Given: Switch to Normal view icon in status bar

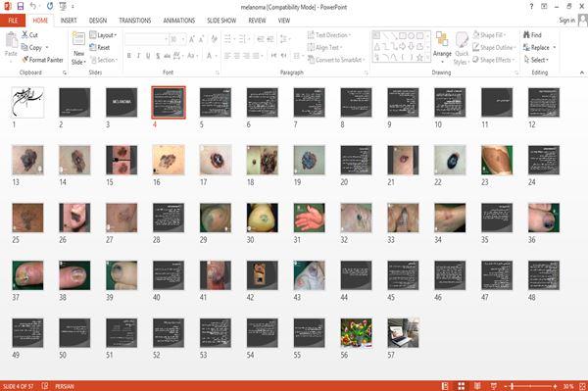Looking at the screenshot, I should click(x=445, y=386).
